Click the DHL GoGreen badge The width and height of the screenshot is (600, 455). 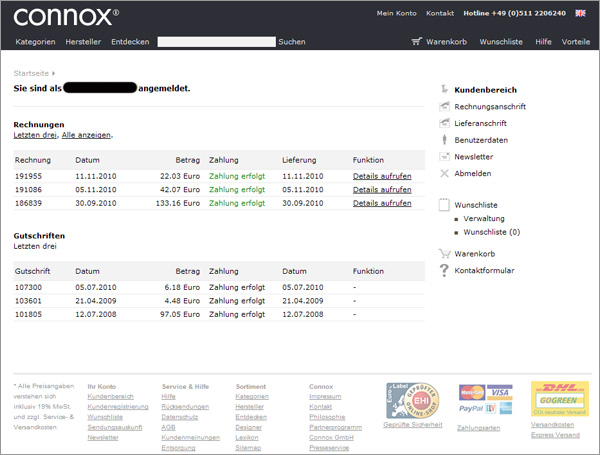pyautogui.click(x=560, y=399)
